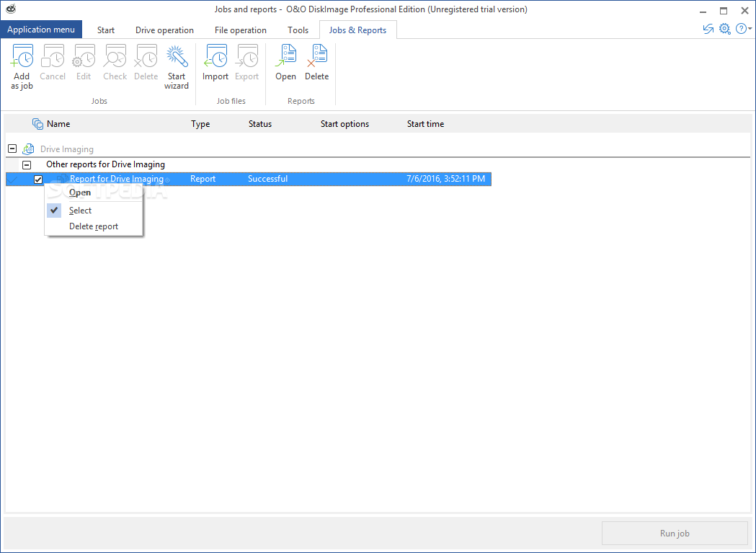Click the refresh arrows icon at top right
Image resolution: width=756 pixels, height=553 pixels.
click(708, 29)
